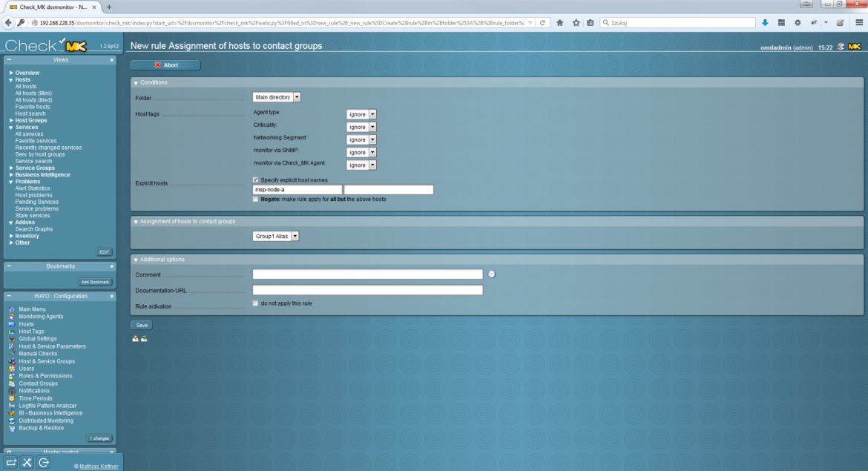
Task: Reload the sidebar with the circular arrow icon
Action: (43, 461)
